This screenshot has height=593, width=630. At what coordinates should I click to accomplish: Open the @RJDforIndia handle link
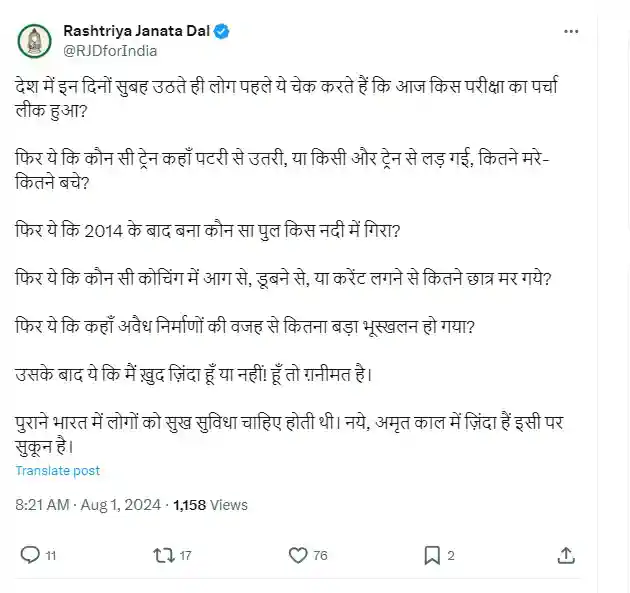[110, 50]
